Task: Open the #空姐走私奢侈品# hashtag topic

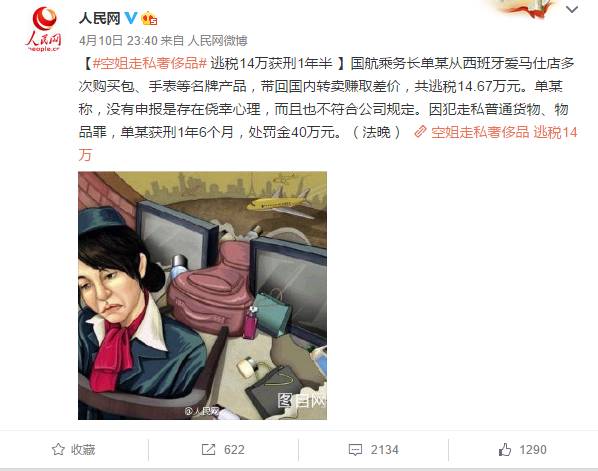Action: coord(150,63)
